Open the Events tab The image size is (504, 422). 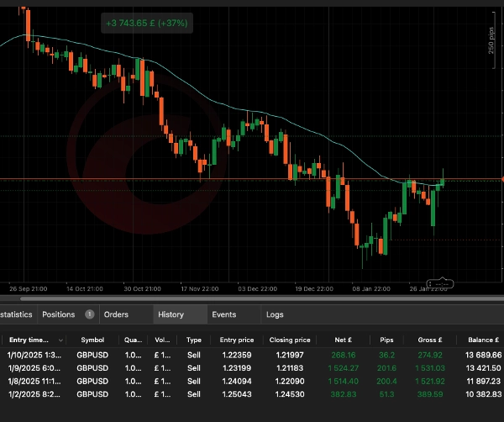(223, 314)
